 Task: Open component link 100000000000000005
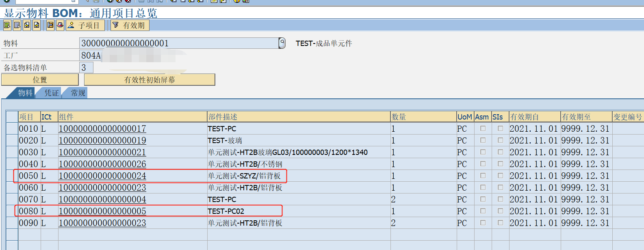click(x=102, y=211)
